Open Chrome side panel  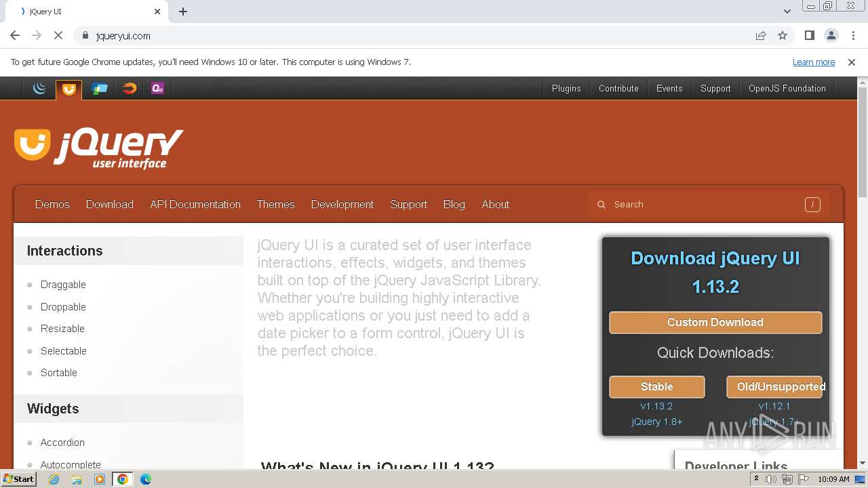pos(809,35)
